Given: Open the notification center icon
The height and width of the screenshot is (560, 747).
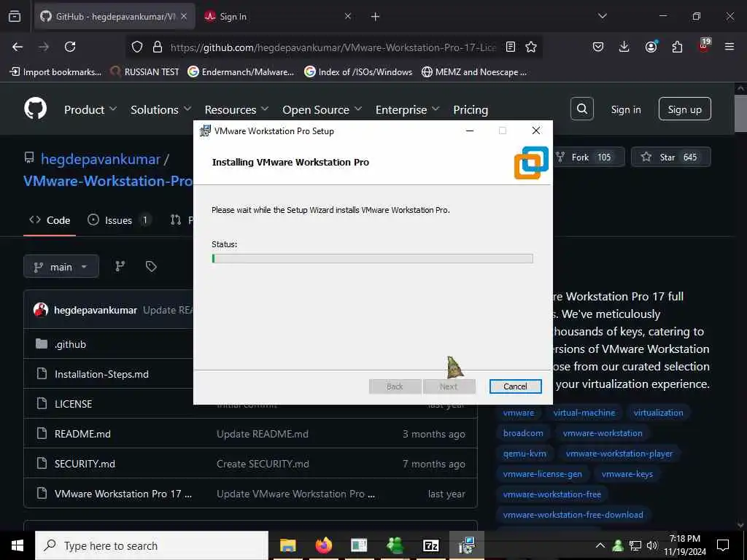Looking at the screenshot, I should (x=723, y=545).
